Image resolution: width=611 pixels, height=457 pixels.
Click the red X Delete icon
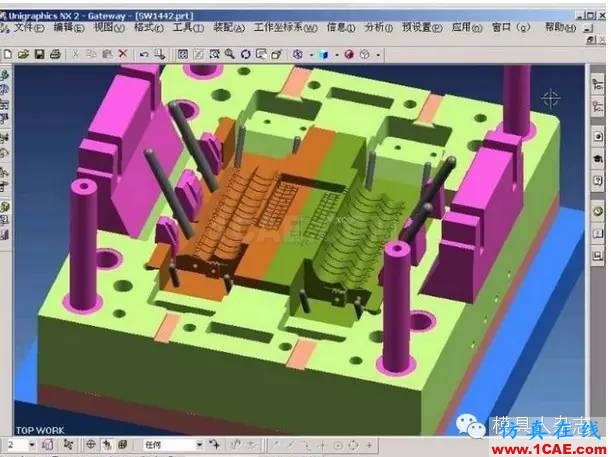(123, 54)
